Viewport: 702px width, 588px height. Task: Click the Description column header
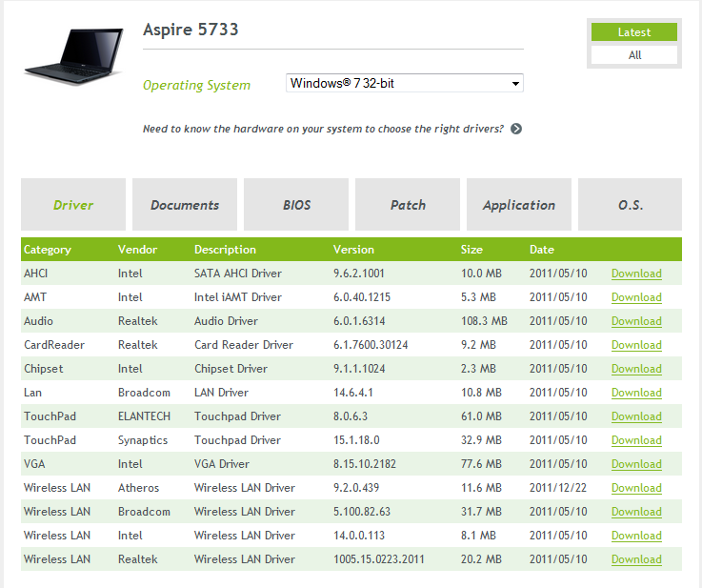pos(225,250)
